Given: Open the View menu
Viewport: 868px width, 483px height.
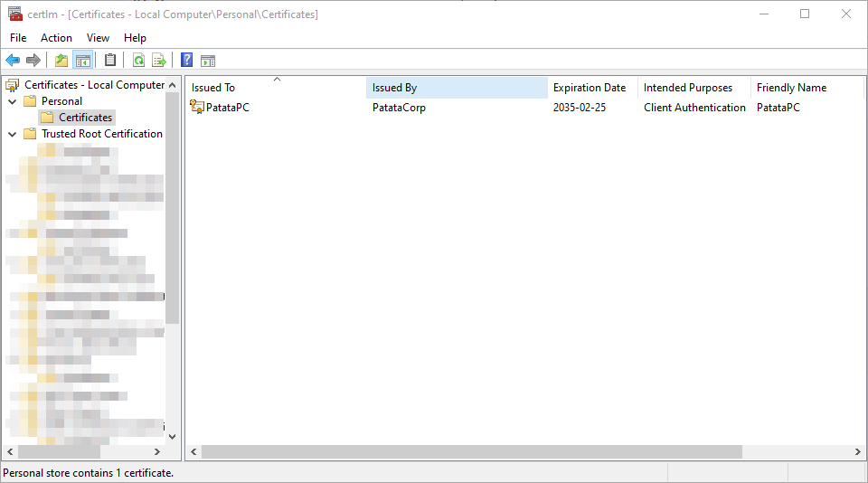Looking at the screenshot, I should point(98,38).
